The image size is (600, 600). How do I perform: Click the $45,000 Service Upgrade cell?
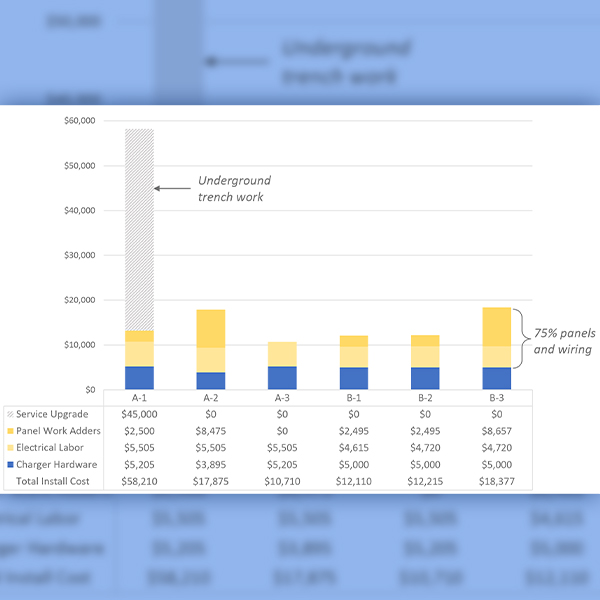(139, 414)
